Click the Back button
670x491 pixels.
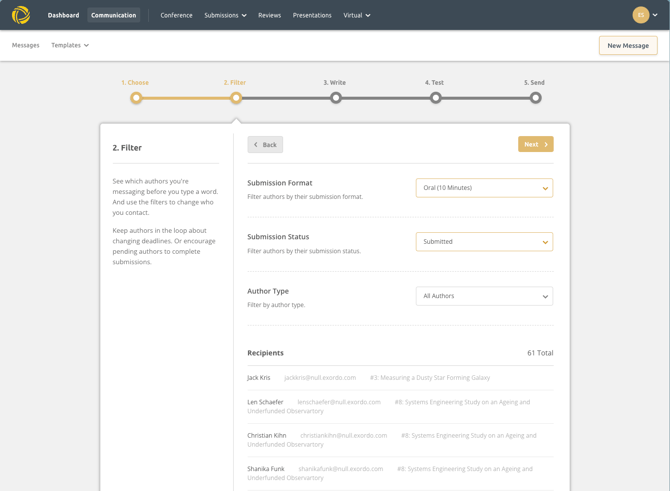(x=265, y=144)
